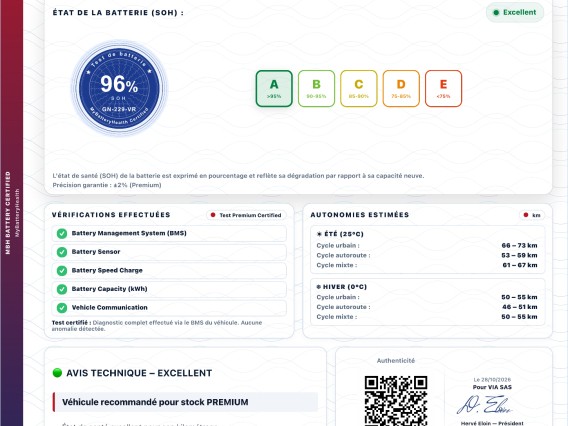Click the green dot beside AVIS TECHNIQUE
This screenshot has height=426, width=568.
[57, 373]
